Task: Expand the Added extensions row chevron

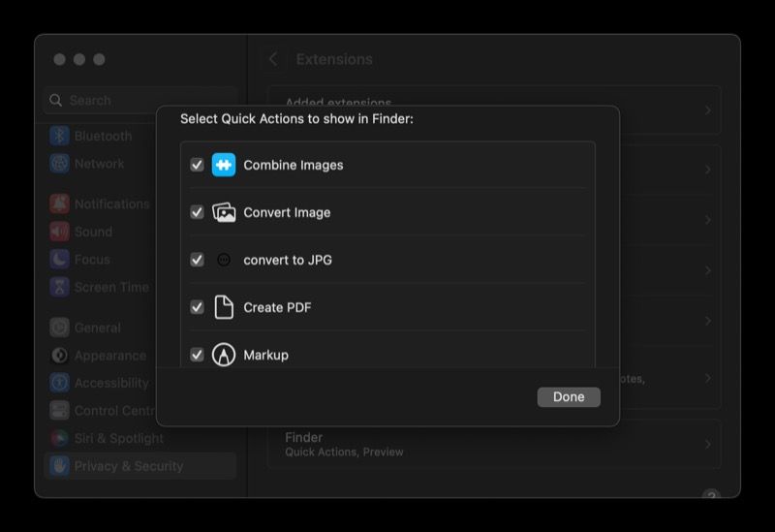Action: pyautogui.click(x=708, y=110)
